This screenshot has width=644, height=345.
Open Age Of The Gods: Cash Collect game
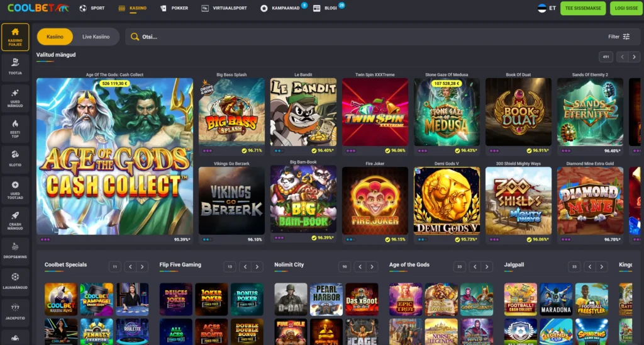pos(114,156)
